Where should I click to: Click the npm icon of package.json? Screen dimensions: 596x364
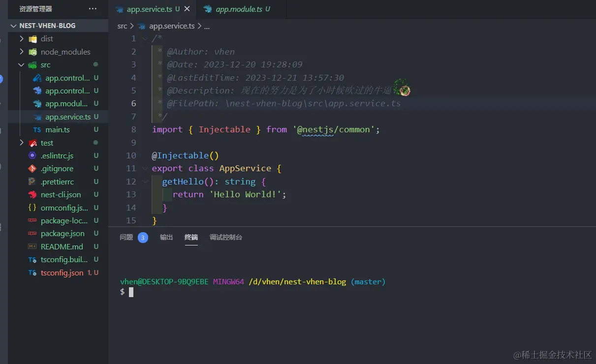(x=33, y=234)
